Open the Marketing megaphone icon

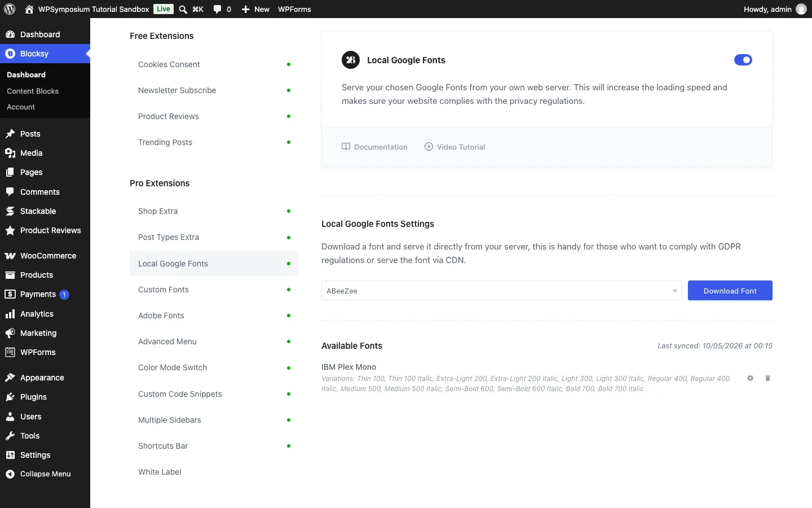point(10,333)
